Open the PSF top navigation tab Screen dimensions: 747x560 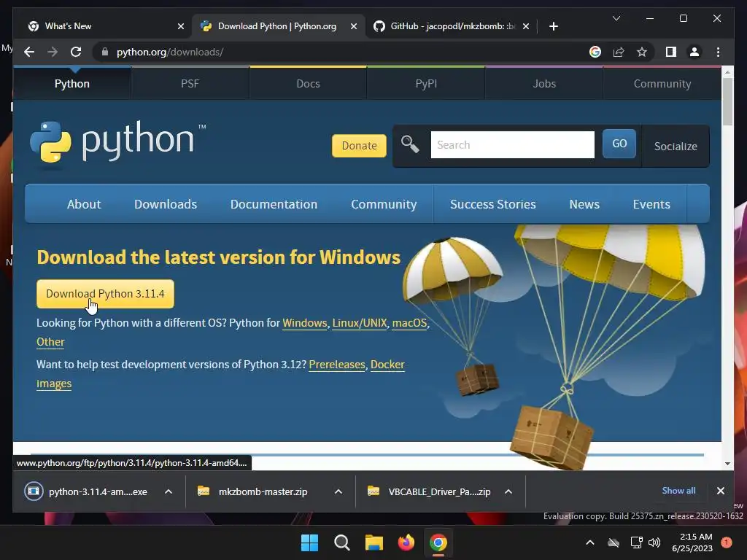point(190,83)
